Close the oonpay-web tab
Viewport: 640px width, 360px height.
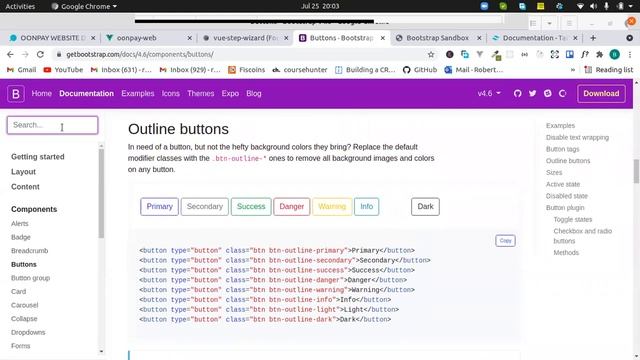pyautogui.click(x=189, y=38)
